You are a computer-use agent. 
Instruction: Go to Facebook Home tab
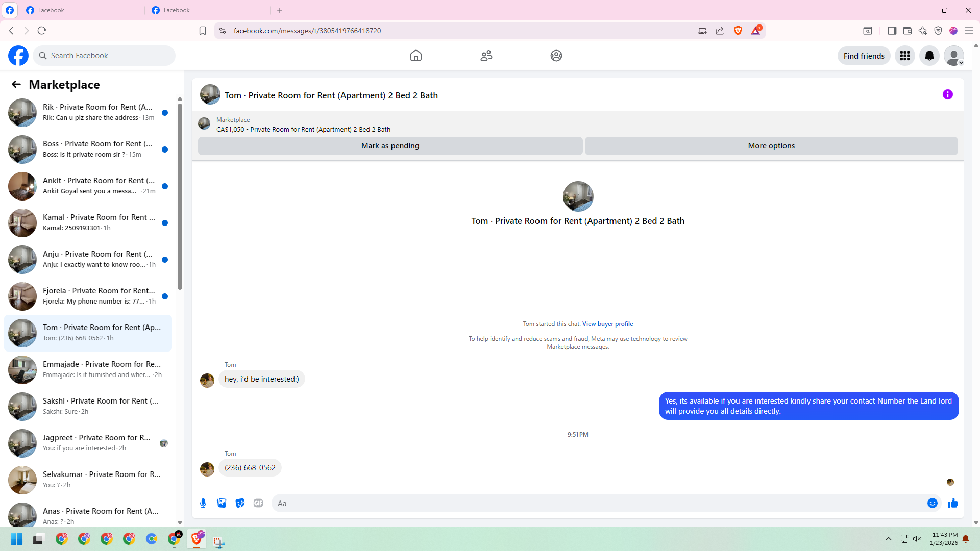pyautogui.click(x=415, y=56)
